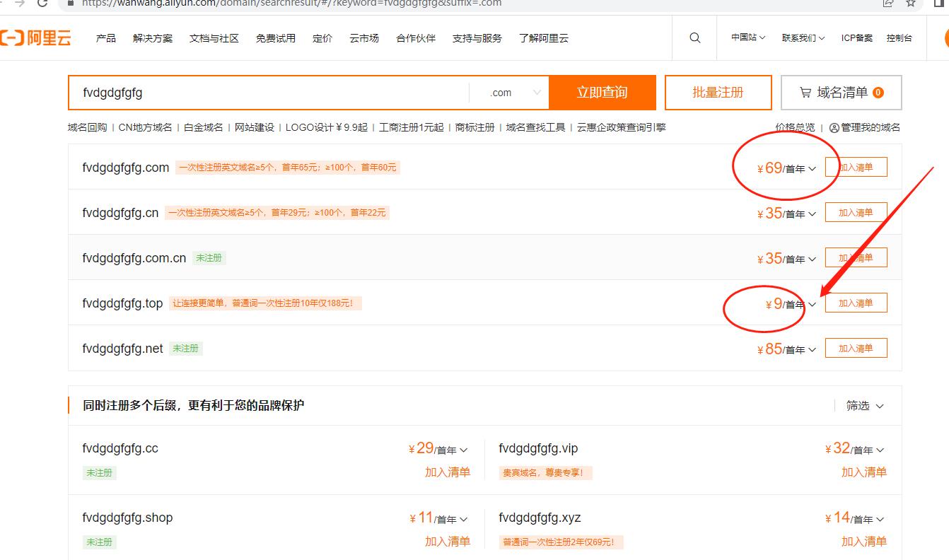This screenshot has height=560, width=949.
Task: Open search using the magnifier icon
Action: pos(694,37)
